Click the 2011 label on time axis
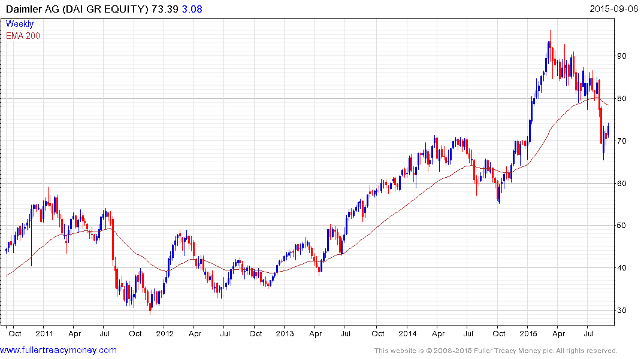 pos(44,333)
